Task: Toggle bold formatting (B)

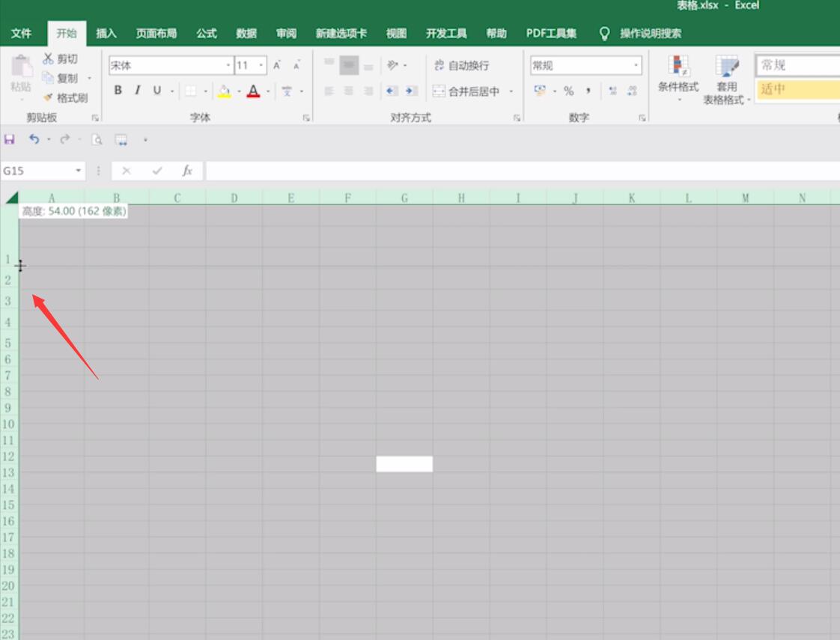Action: tap(118, 91)
